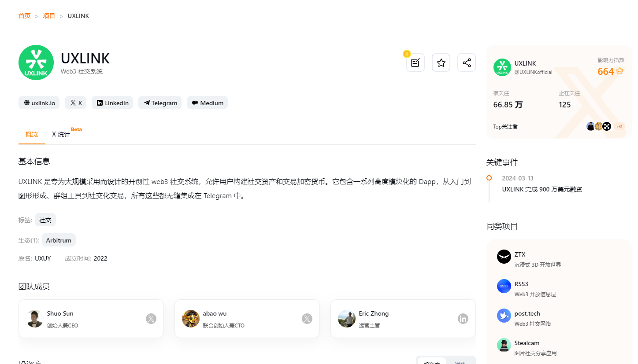This screenshot has height=364, width=638.
Task: Click the 社交 tag chip
Action: pyautogui.click(x=45, y=220)
